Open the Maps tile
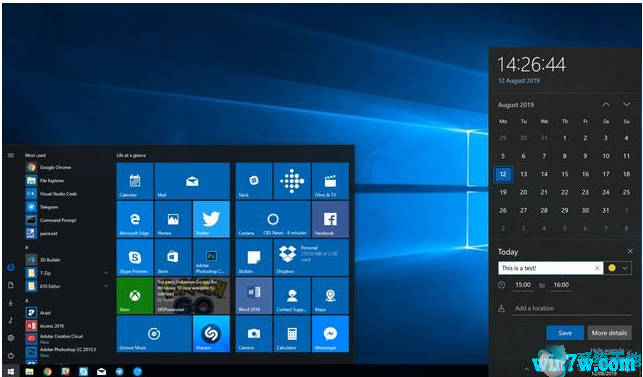 point(330,295)
